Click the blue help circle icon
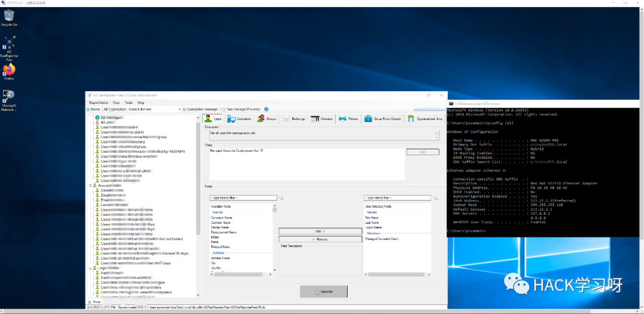 point(266,109)
